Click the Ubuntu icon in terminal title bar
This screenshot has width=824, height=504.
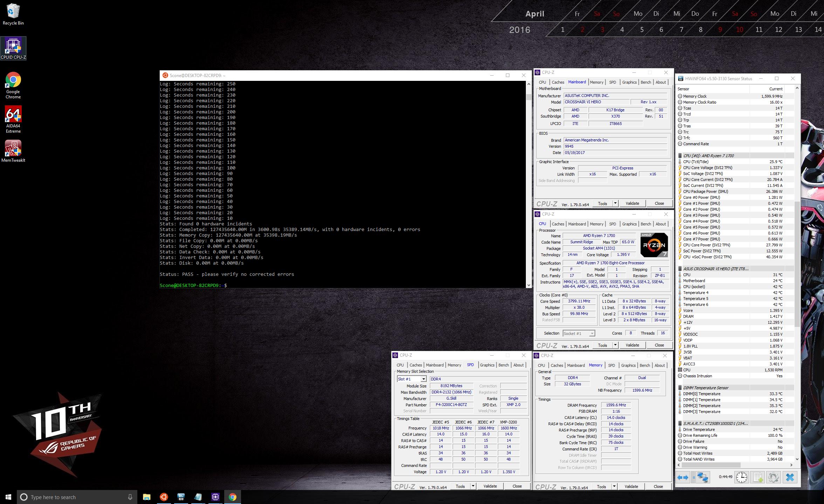coord(165,75)
